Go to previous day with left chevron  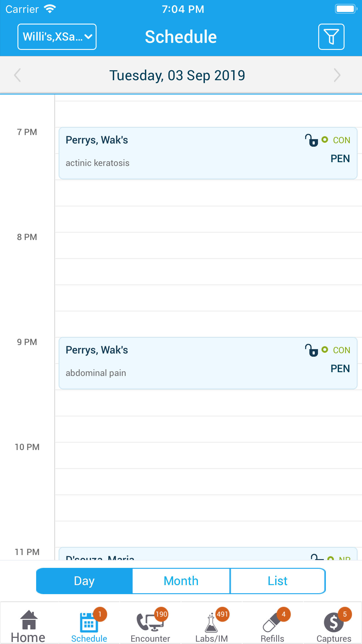coord(17,75)
